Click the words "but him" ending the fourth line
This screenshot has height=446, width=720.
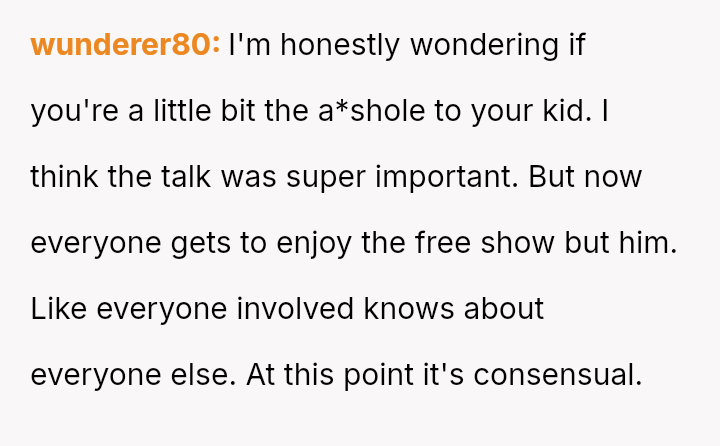click(622, 243)
